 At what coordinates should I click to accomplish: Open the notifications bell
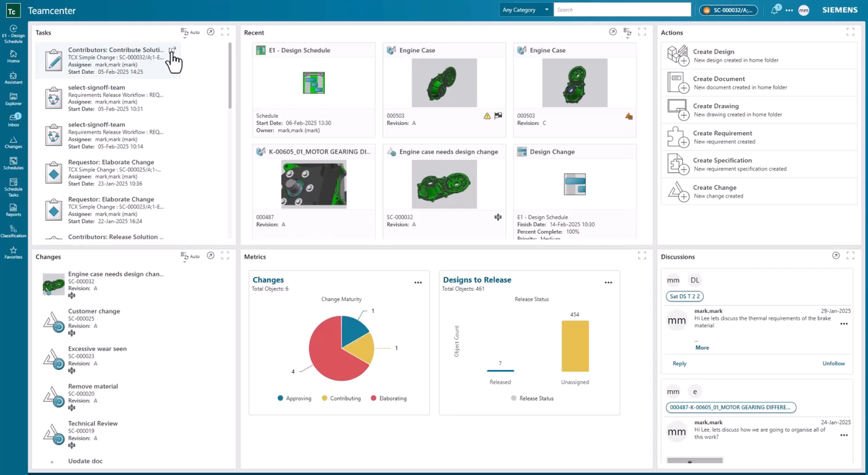coord(775,10)
